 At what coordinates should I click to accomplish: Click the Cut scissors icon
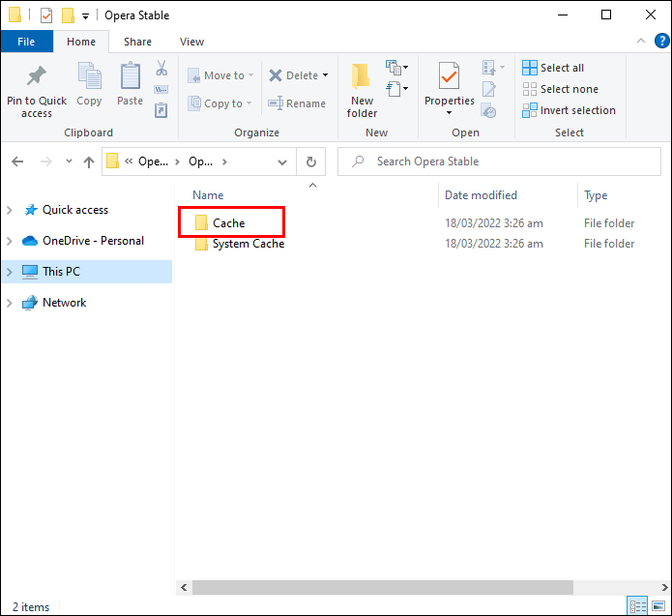pyautogui.click(x=161, y=68)
